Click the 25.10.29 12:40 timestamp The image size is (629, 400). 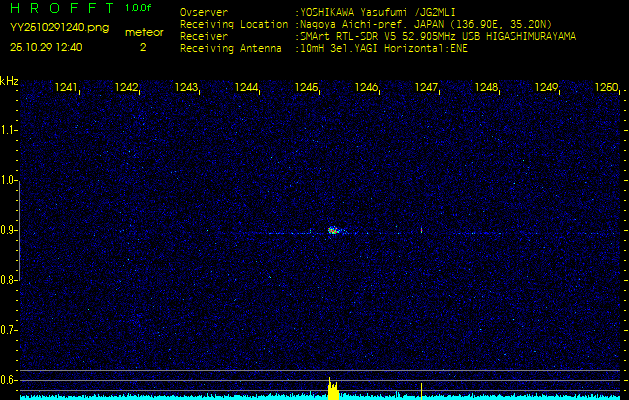46,46
